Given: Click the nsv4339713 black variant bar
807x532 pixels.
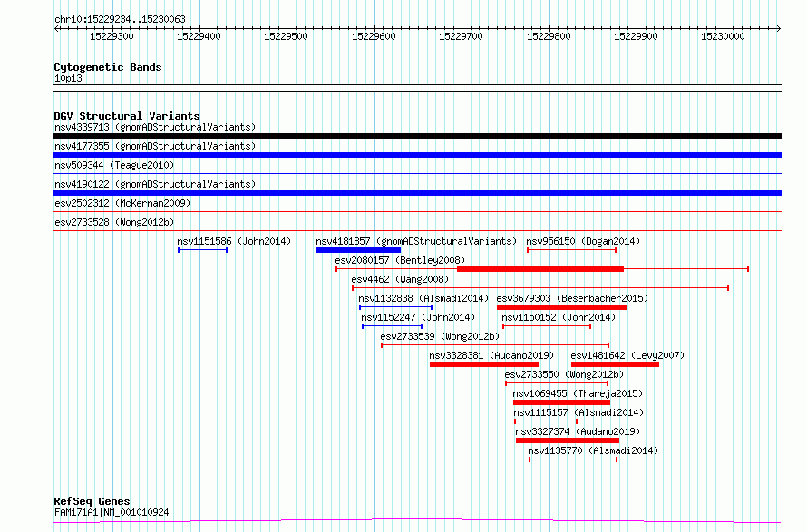Looking at the screenshot, I should (417, 136).
